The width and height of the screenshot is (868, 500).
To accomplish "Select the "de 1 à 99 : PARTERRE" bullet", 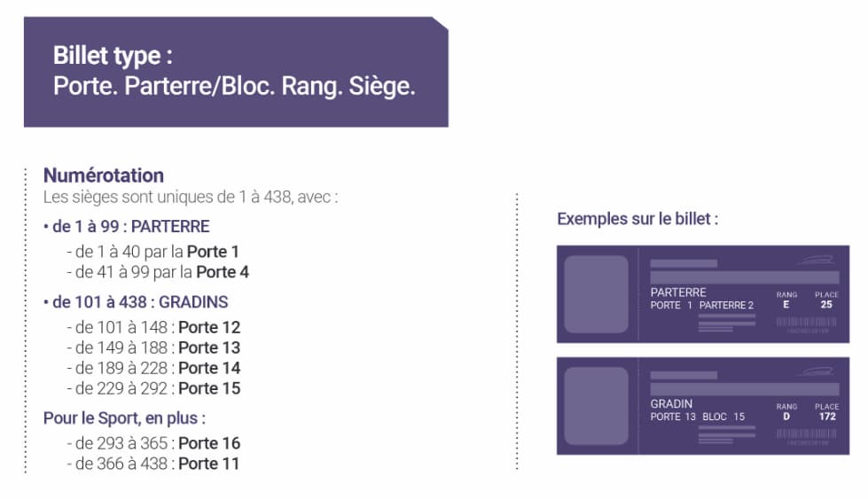I will coord(126,226).
